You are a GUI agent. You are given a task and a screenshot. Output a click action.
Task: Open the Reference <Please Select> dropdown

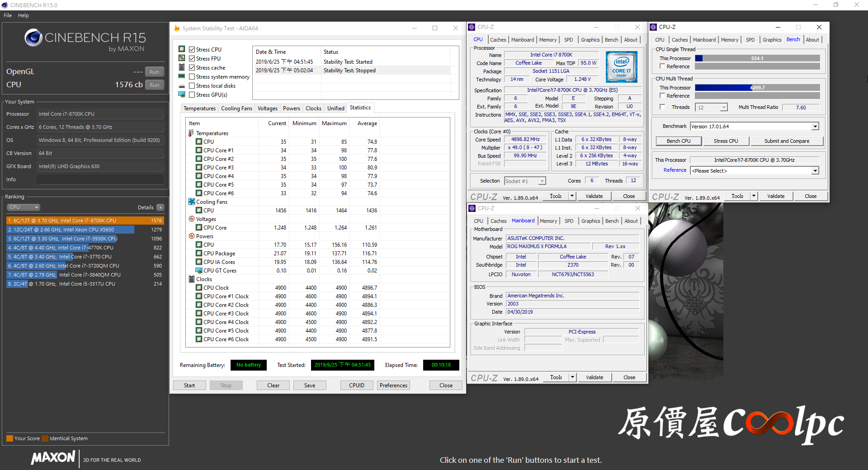815,171
